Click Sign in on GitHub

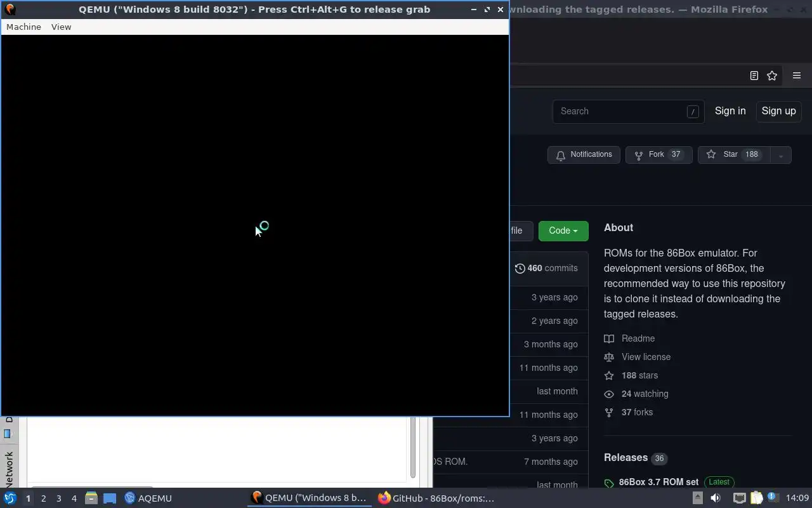[x=730, y=110]
